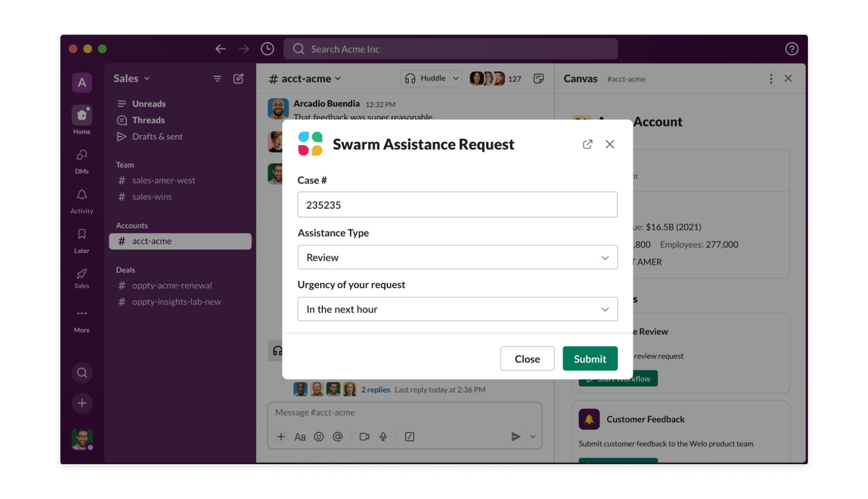Screen dimensions: 868x499
Task: Open Canvas more options menu
Action: pos(771,79)
